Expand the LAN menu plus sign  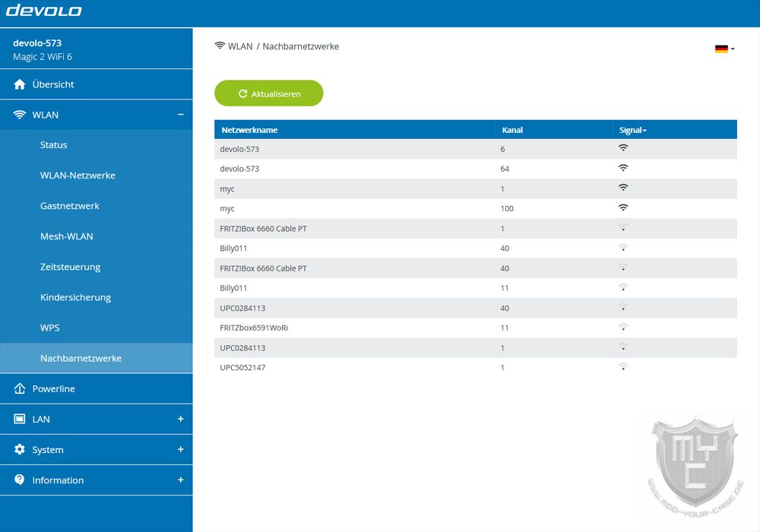(181, 419)
